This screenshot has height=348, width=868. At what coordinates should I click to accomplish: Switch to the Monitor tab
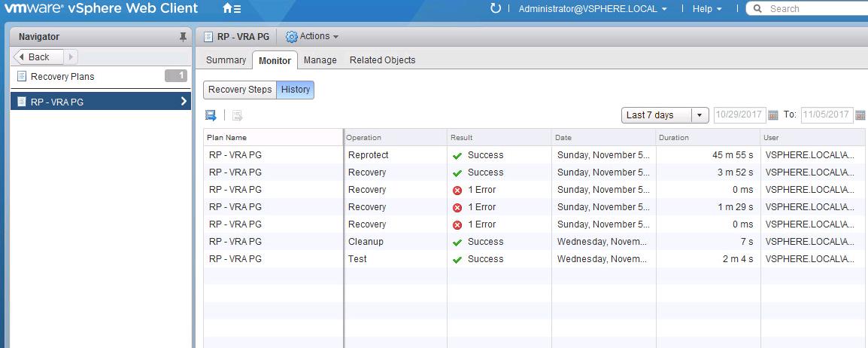[275, 60]
